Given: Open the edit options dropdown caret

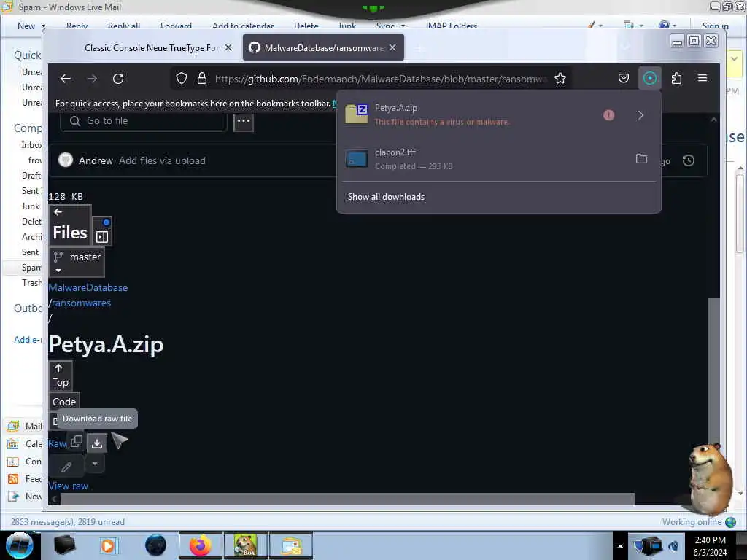Looking at the screenshot, I should coord(95,463).
